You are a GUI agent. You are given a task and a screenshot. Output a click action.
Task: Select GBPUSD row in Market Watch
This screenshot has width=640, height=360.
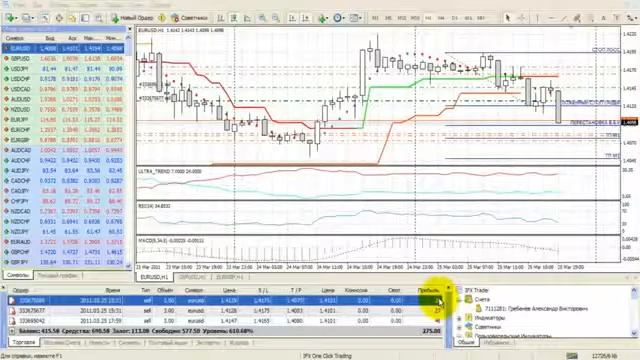63,58
